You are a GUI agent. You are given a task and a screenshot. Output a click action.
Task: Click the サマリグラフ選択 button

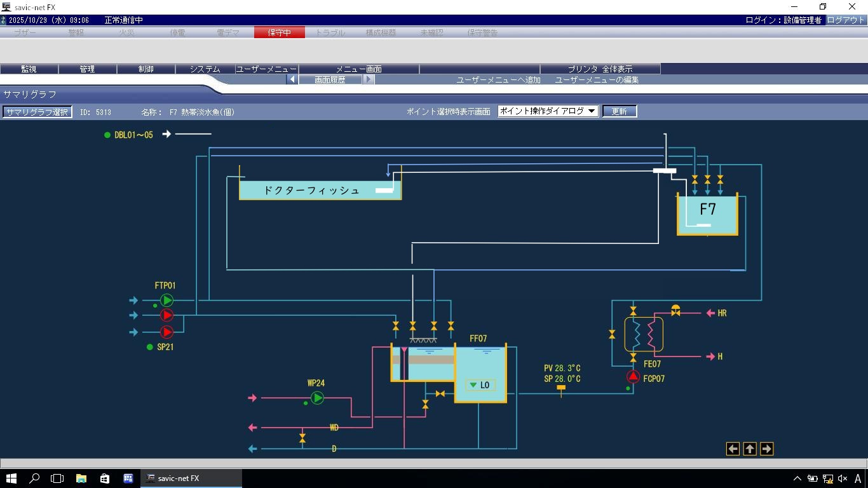click(x=37, y=112)
